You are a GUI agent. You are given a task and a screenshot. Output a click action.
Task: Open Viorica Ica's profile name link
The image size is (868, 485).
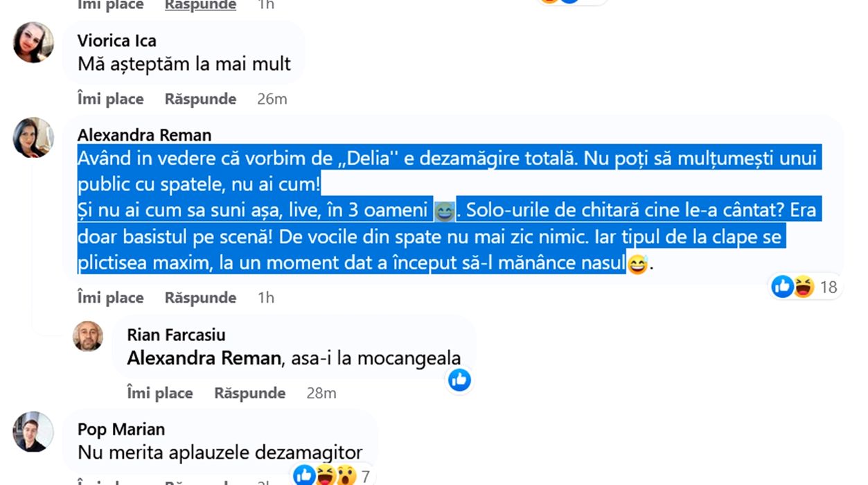117,40
